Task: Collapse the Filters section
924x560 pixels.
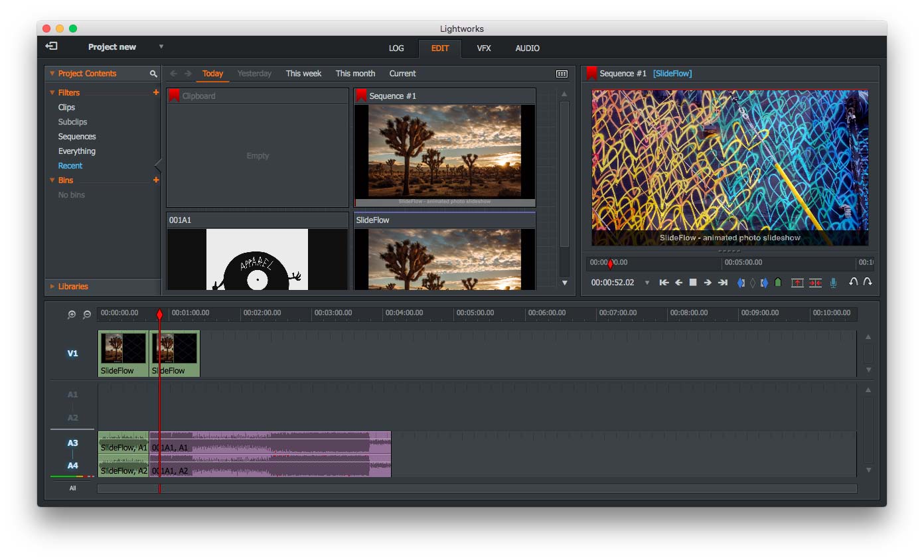Action: pos(52,92)
